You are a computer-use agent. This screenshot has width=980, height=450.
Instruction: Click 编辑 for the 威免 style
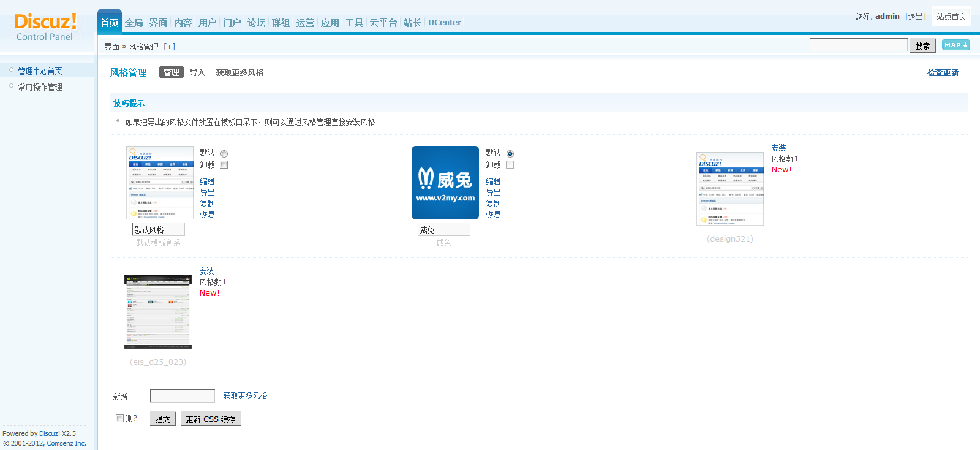pos(494,181)
